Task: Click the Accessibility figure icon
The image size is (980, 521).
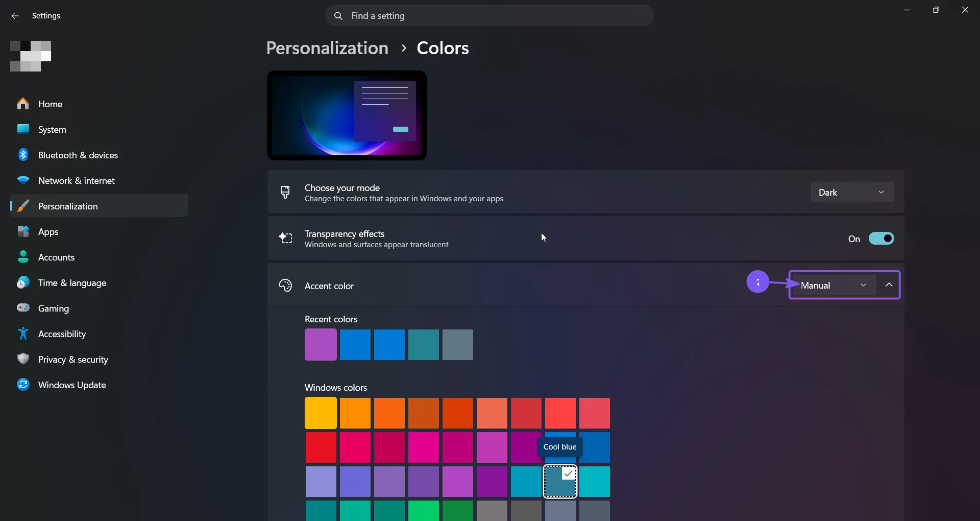Action: point(23,334)
